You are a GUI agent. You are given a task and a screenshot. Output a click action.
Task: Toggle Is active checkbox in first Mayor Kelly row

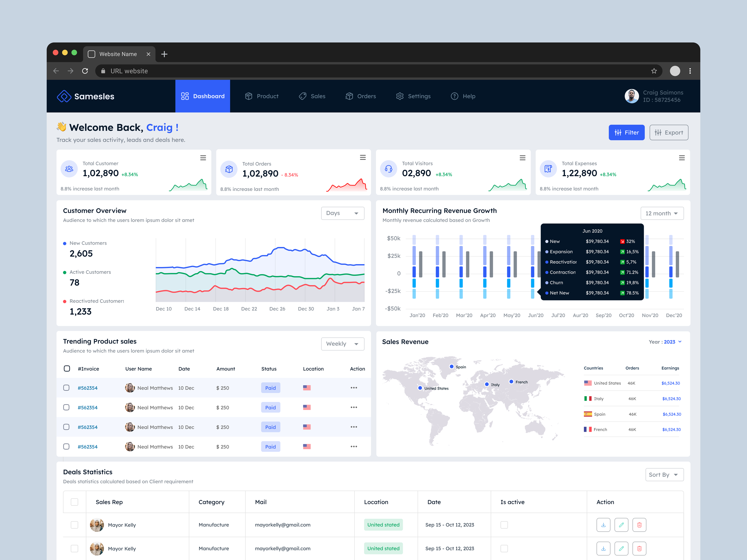(x=504, y=525)
